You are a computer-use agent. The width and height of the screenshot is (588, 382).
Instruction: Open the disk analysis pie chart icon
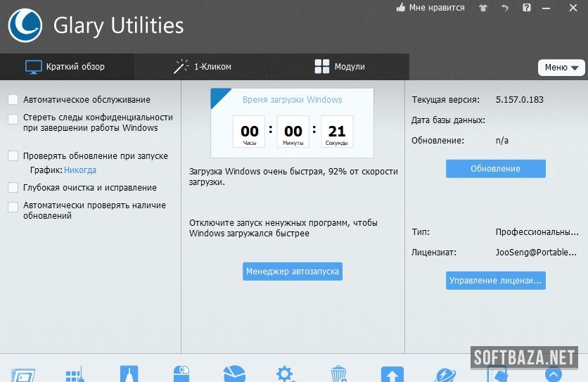click(x=234, y=374)
